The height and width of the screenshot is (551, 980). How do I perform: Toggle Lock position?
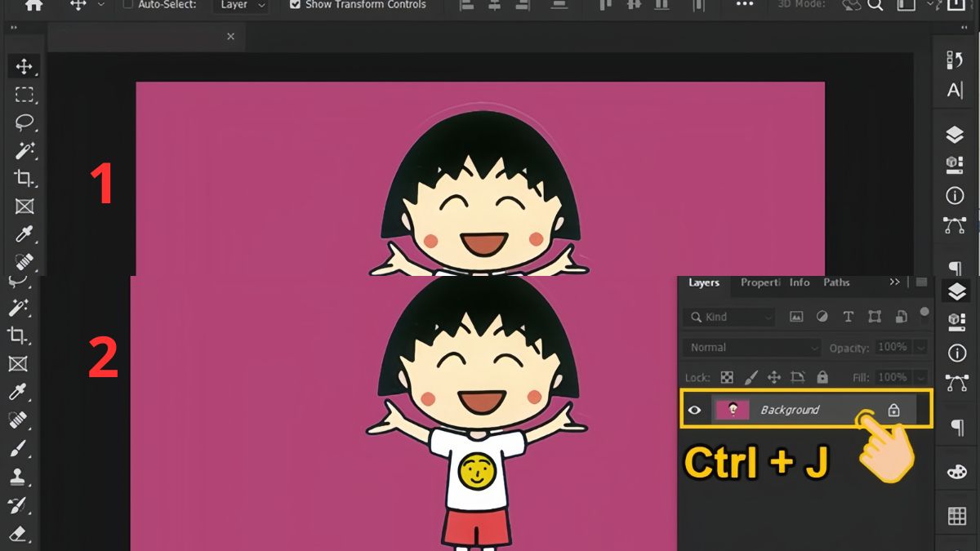(775, 377)
